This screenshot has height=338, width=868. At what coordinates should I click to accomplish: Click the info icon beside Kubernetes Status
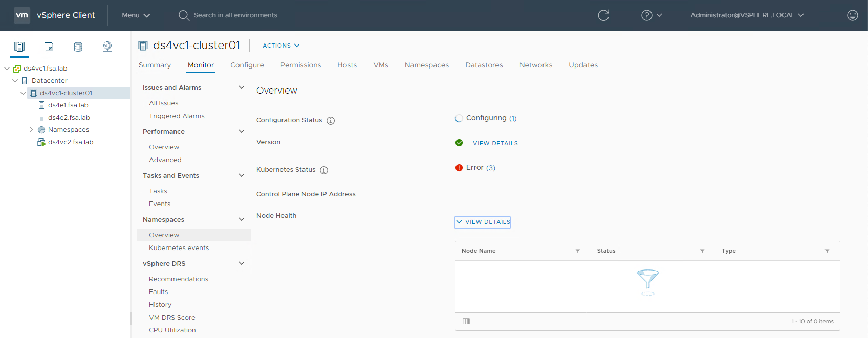click(324, 170)
